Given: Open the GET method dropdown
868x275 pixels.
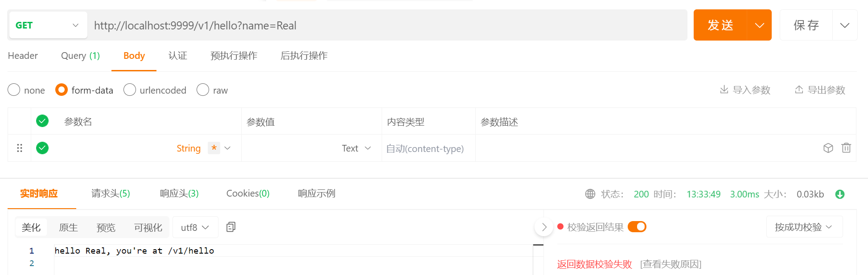Looking at the screenshot, I should [47, 25].
